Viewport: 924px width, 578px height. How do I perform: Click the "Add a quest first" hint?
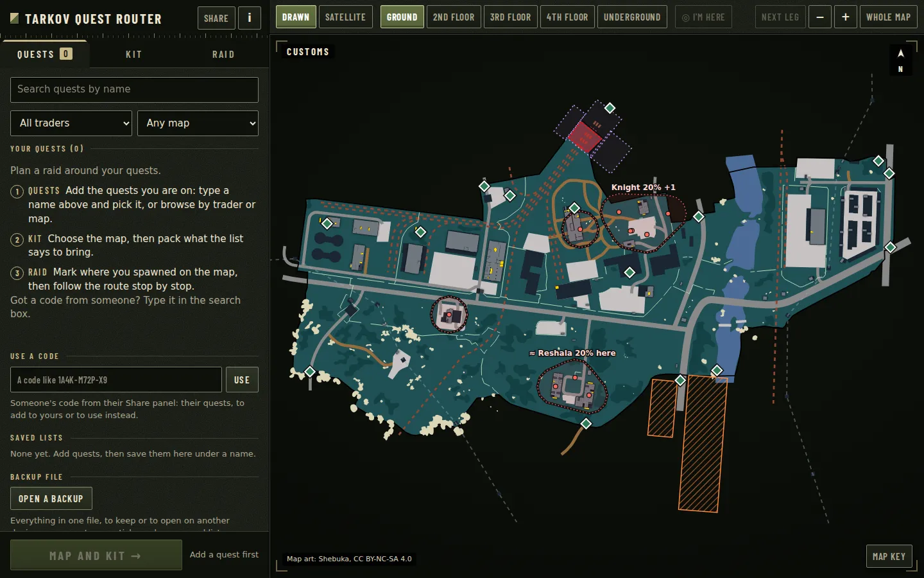click(x=224, y=555)
